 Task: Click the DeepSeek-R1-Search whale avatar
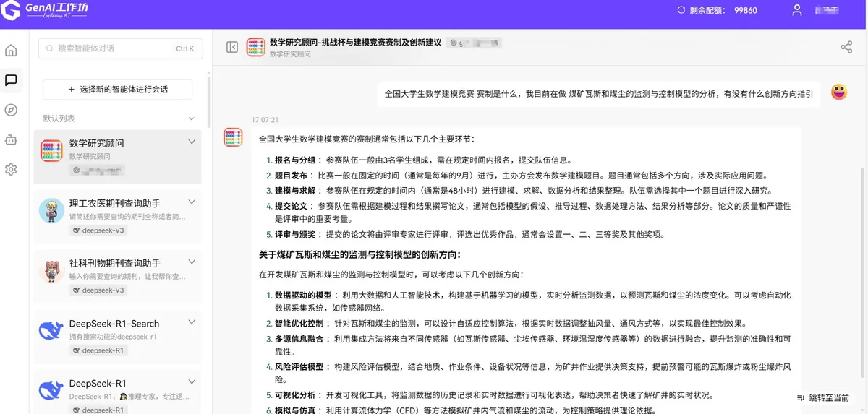[x=51, y=330]
